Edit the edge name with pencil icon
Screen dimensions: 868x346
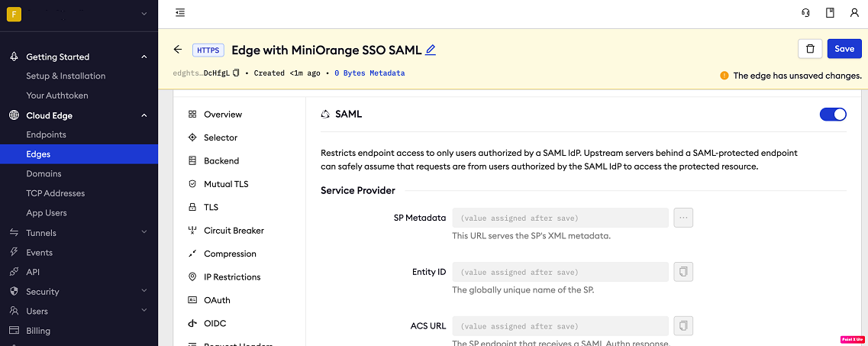(431, 50)
